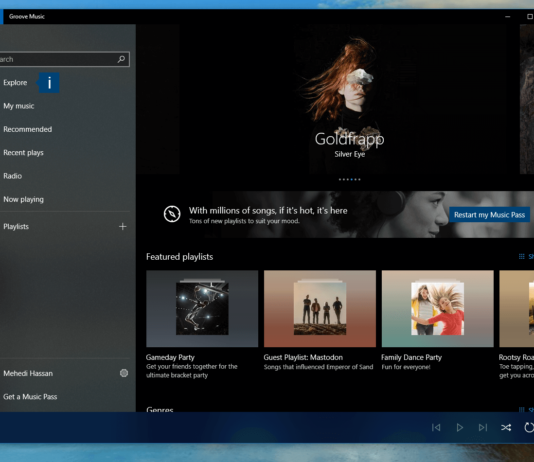This screenshot has height=462, width=534.
Task: Click Get a Music Pass link
Action: (x=30, y=397)
